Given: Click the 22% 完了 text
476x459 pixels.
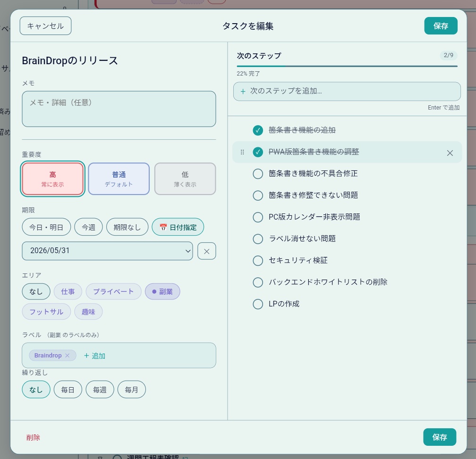Looking at the screenshot, I should 248,74.
